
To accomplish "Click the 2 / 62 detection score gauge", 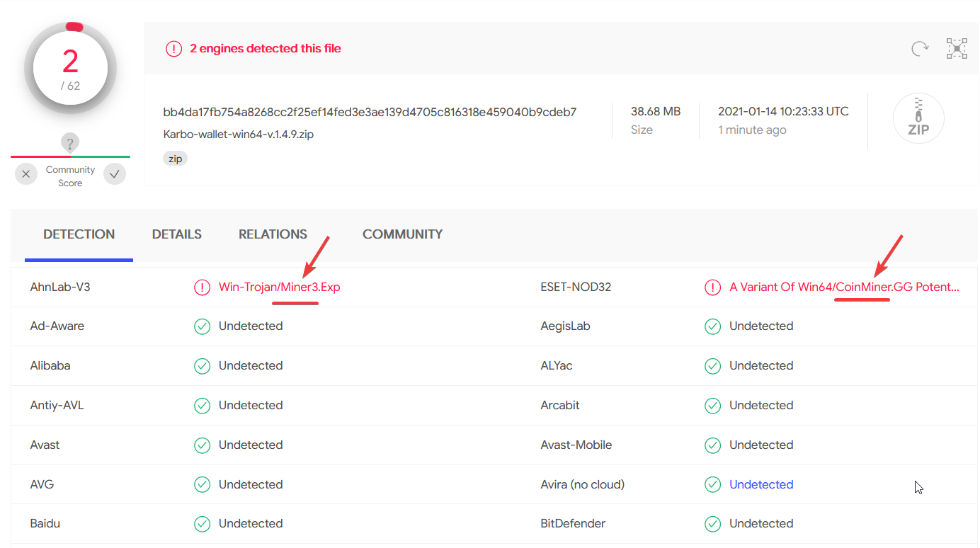I will 70,69.
